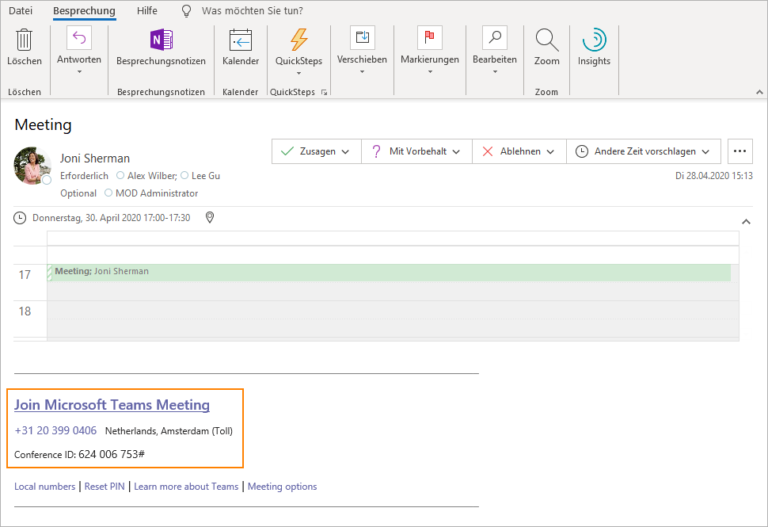Click the lightbulb Tell Me icon
Image resolution: width=768 pixels, height=527 pixels.
tap(186, 11)
